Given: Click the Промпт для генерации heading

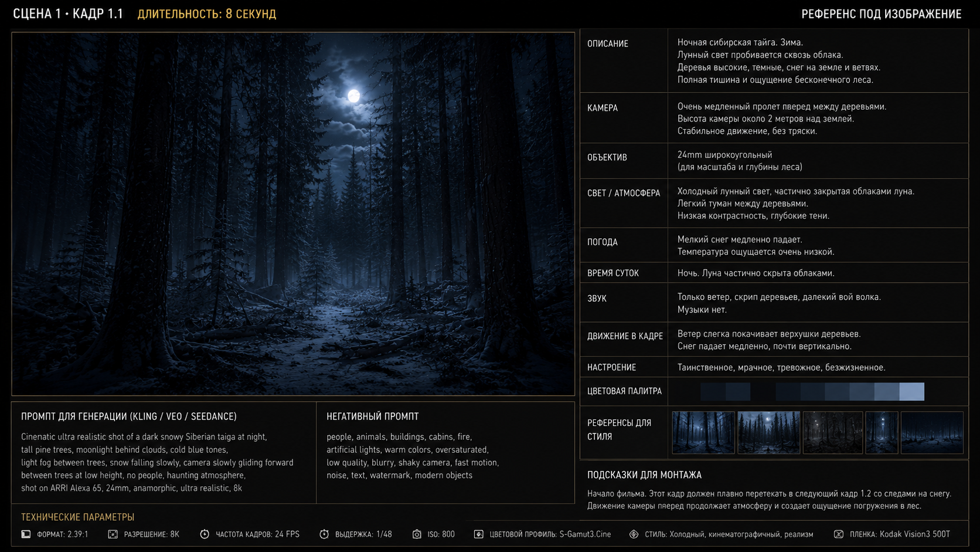Looking at the screenshot, I should point(129,416).
